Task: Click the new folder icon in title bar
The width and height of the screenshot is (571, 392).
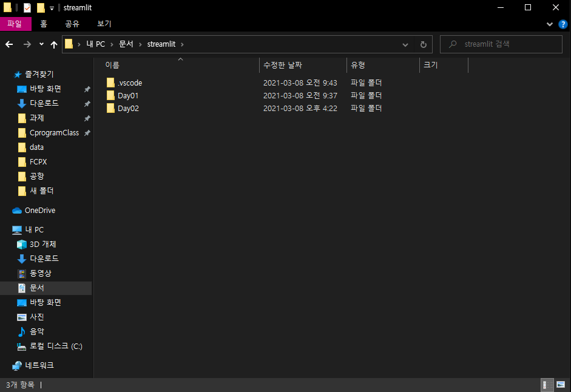Action: pos(41,8)
